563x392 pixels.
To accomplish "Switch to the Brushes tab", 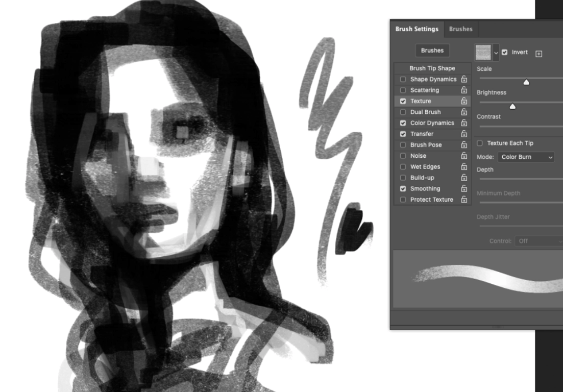I will [461, 29].
